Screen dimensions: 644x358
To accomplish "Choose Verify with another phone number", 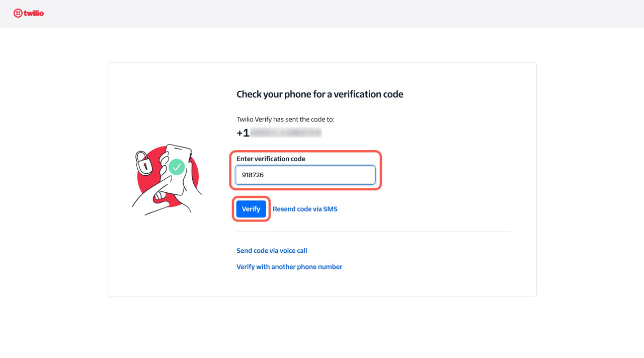I will 289,267.
